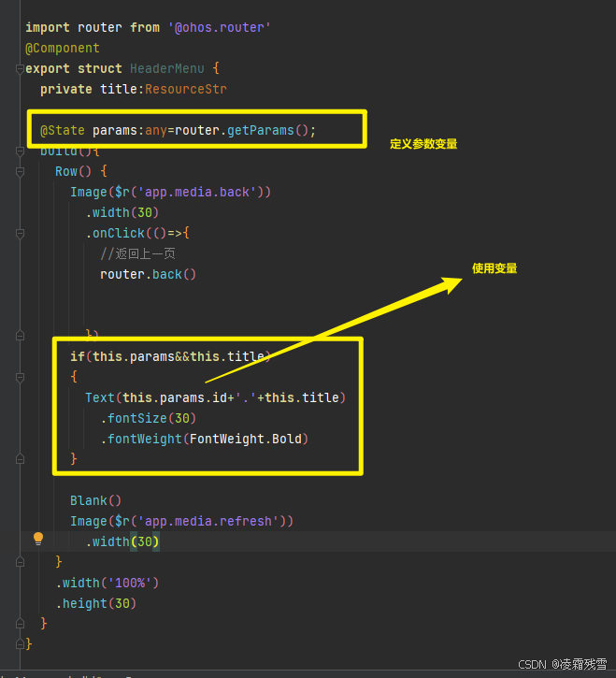Fold the Row() block in the gutter
Image resolution: width=616 pixels, height=678 pixels.
pyautogui.click(x=20, y=172)
